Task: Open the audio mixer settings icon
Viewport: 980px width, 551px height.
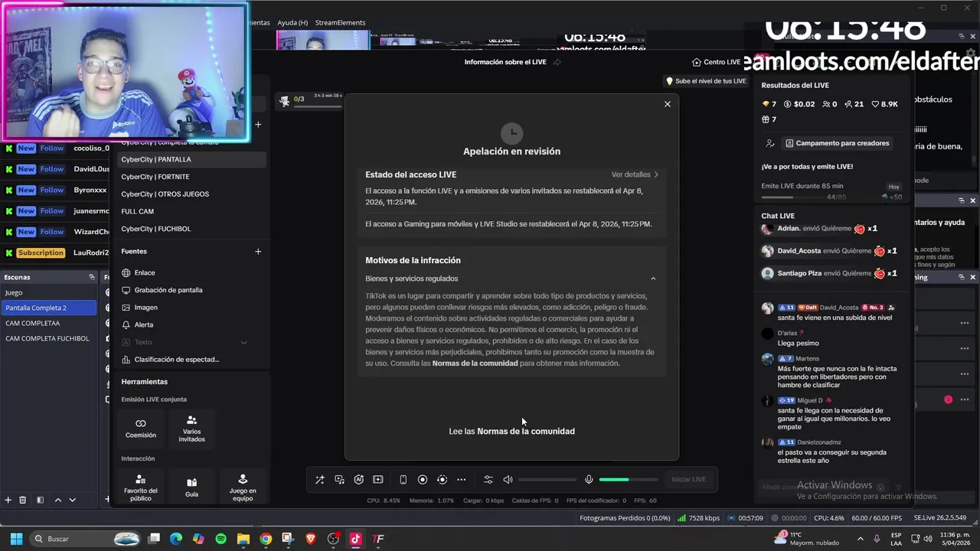Action: pos(488,480)
